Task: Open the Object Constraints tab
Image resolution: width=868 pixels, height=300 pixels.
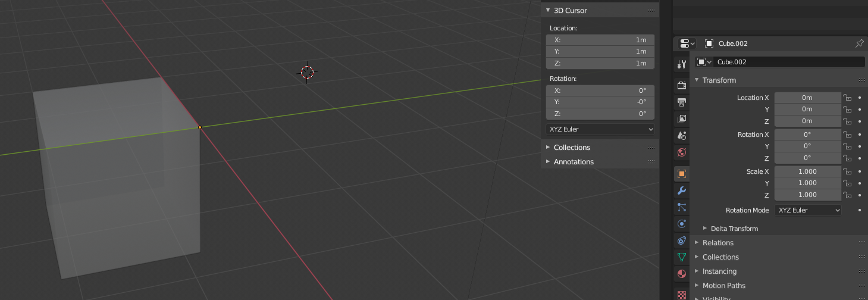Action: click(682, 240)
